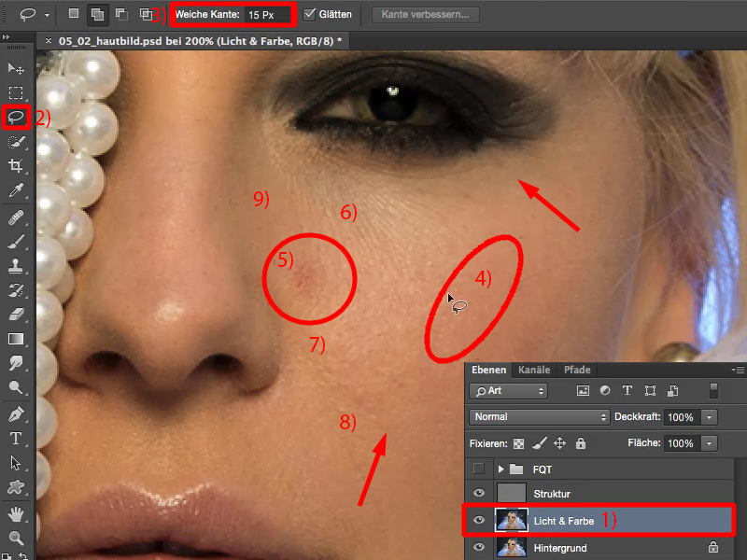Viewport: 747px width, 560px height.
Task: Select the Healing Brush tool
Action: click(16, 217)
